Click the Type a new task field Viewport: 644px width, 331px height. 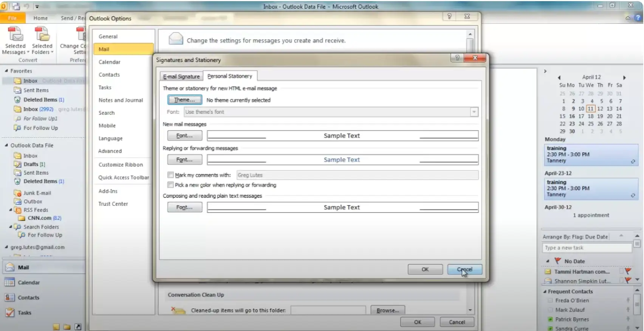tap(586, 247)
